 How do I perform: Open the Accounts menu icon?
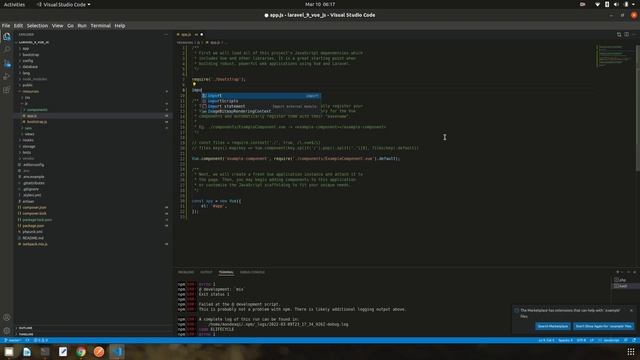(x=7, y=317)
